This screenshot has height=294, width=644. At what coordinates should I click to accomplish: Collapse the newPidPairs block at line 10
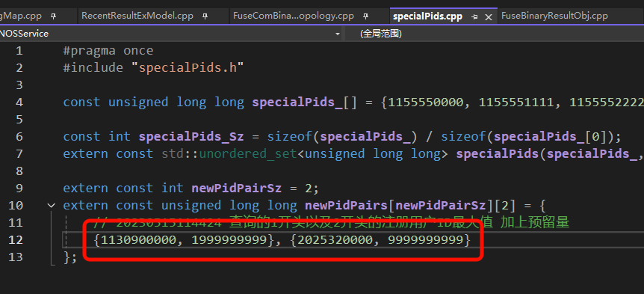51,205
